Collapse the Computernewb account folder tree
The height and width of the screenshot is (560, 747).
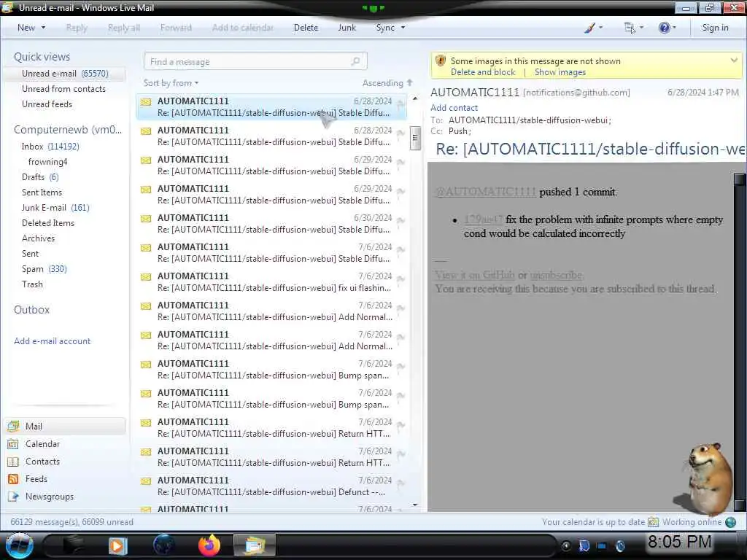click(68, 130)
